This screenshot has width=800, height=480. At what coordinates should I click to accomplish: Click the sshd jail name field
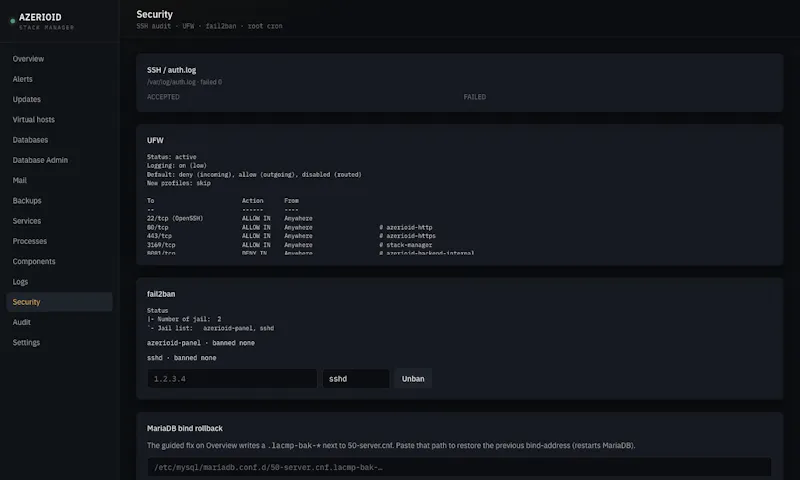pyautogui.click(x=356, y=378)
